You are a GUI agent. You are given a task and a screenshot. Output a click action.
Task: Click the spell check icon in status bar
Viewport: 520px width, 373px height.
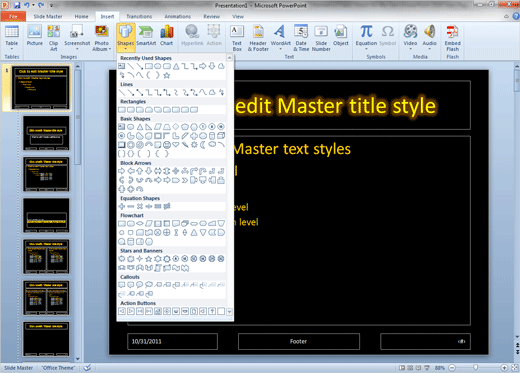click(x=87, y=368)
